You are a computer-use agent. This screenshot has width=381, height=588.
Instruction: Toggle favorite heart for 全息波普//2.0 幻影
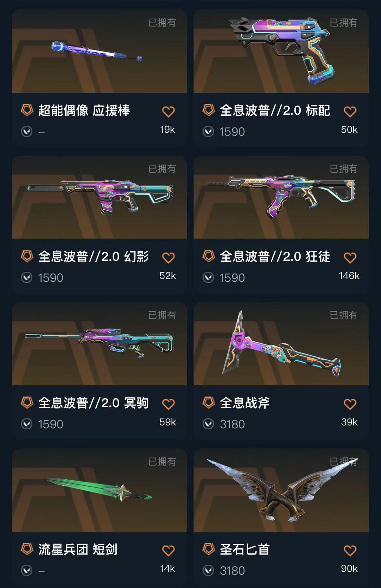168,258
